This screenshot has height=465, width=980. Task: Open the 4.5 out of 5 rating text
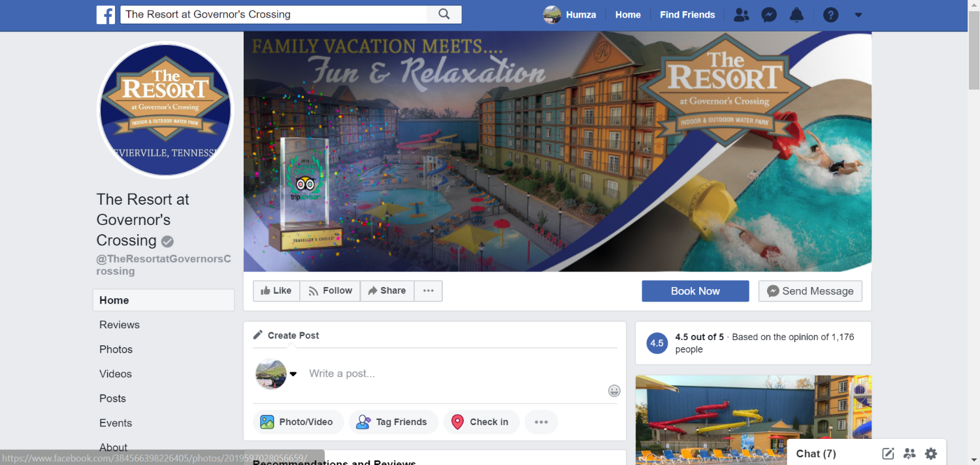pyautogui.click(x=699, y=337)
